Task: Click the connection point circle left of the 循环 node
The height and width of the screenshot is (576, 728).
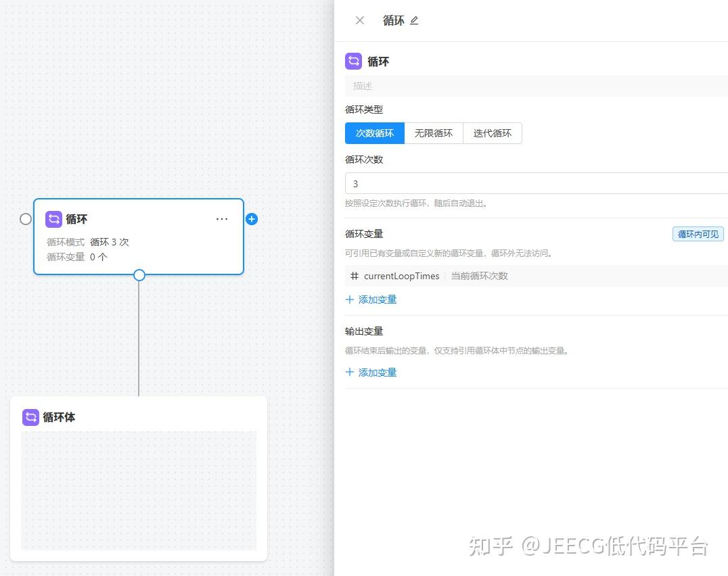Action: (26, 219)
